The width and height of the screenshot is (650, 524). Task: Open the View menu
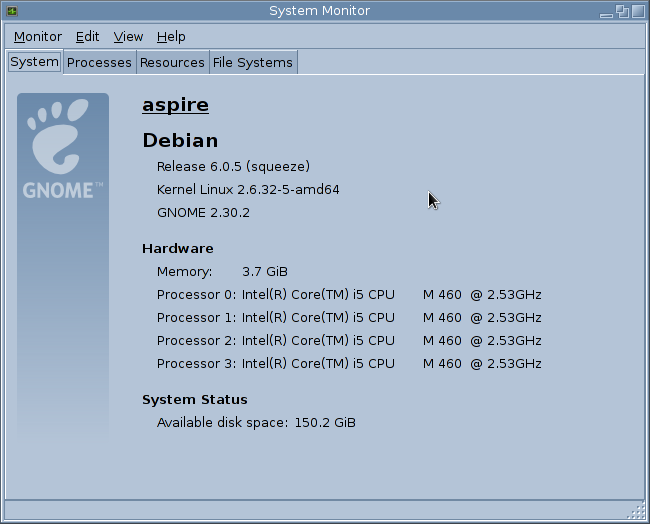point(128,36)
